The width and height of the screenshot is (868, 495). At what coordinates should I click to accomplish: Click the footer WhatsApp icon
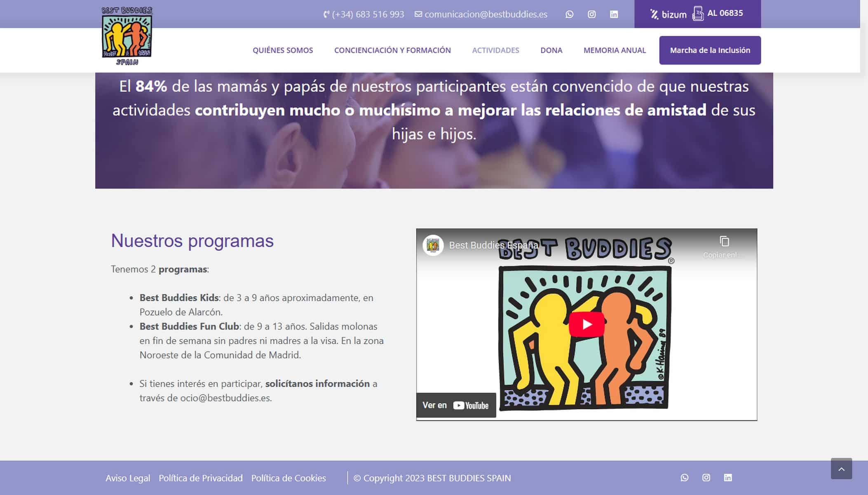[684, 478]
